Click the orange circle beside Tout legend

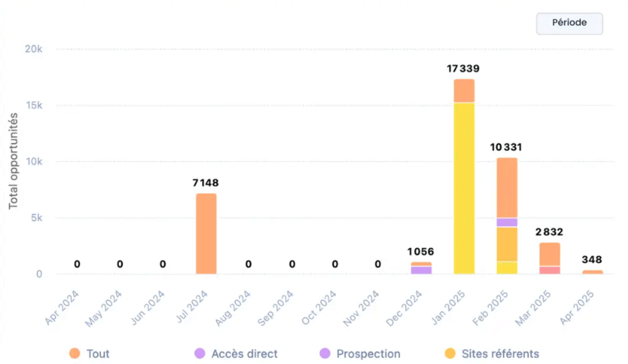[x=74, y=353]
